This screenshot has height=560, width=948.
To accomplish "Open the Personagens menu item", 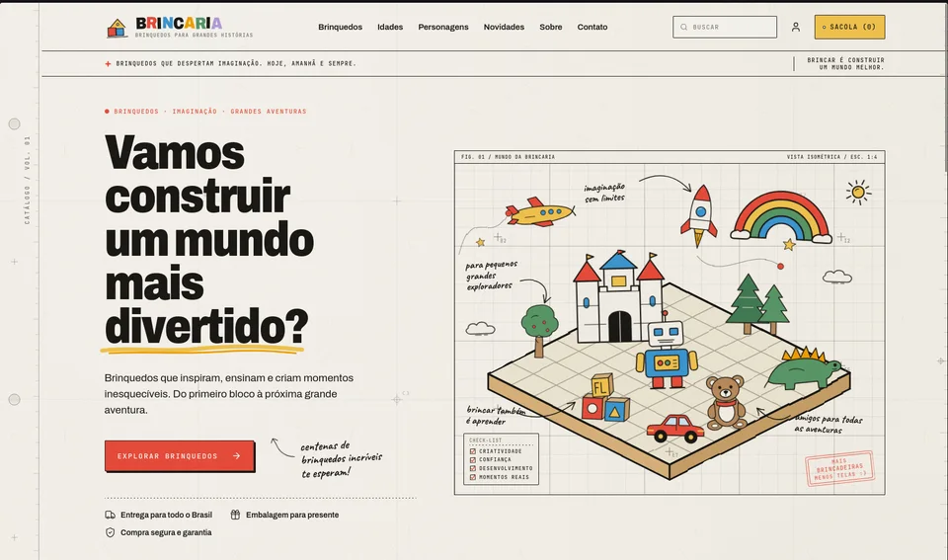I will [x=443, y=28].
